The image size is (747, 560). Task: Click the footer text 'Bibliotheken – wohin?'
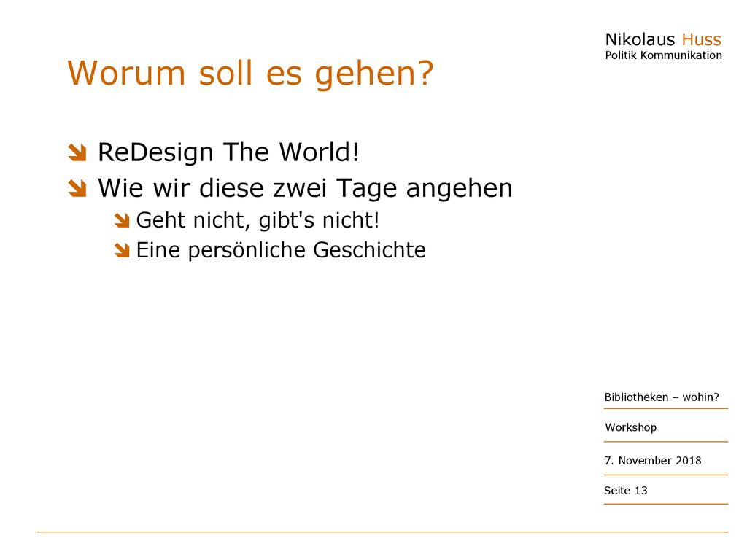click(x=661, y=397)
